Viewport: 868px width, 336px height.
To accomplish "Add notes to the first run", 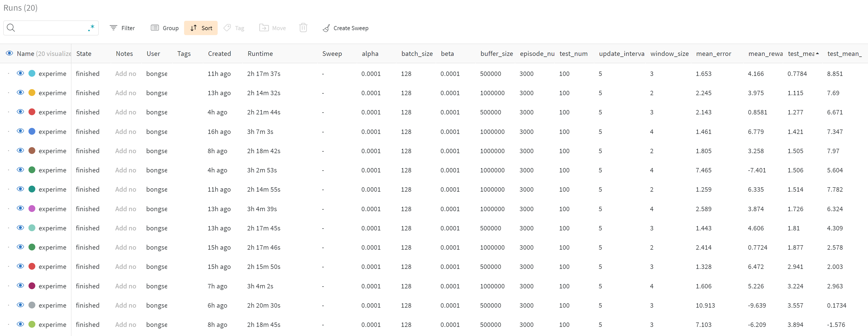I will (125, 74).
